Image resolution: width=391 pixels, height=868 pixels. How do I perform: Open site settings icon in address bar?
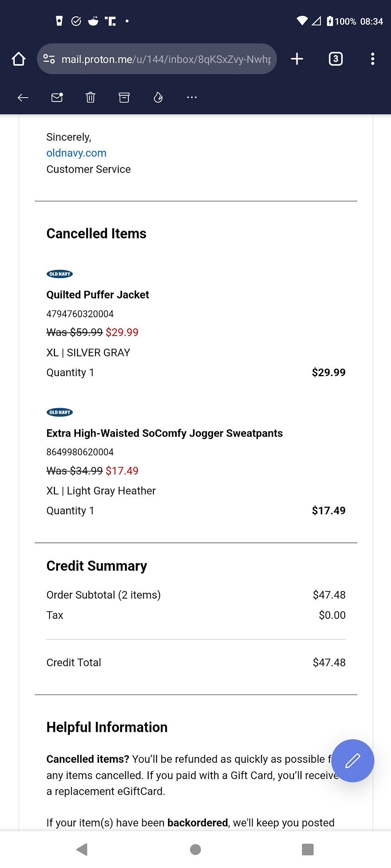point(49,59)
